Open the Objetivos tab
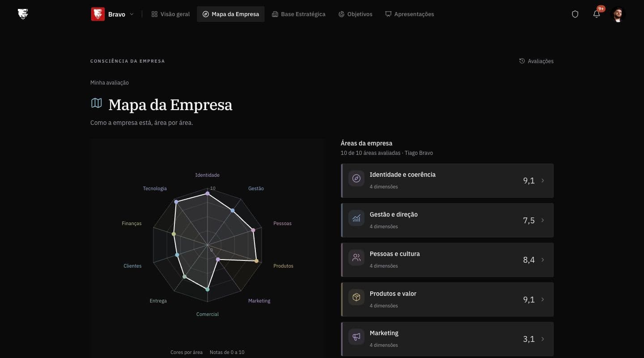The width and height of the screenshot is (644, 358). (355, 14)
